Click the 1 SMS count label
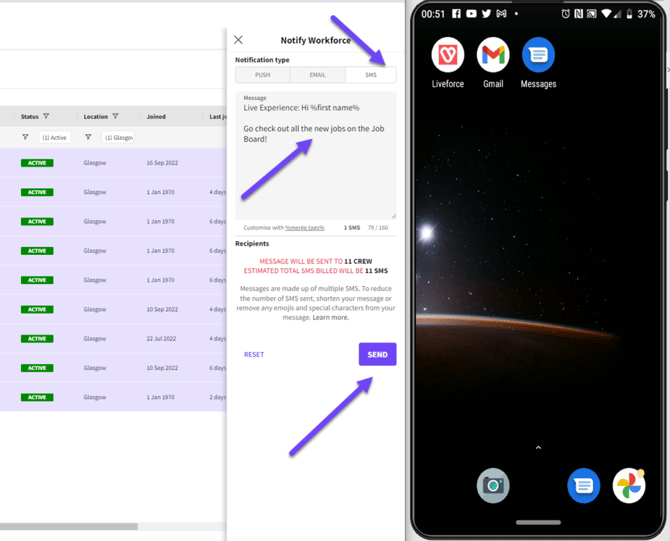670x541 pixels. click(x=352, y=228)
